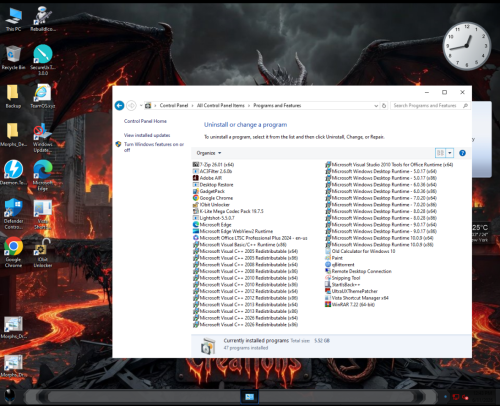Select the WinRAR 7.22 program entry
The width and height of the screenshot is (500, 406).
click(350, 305)
